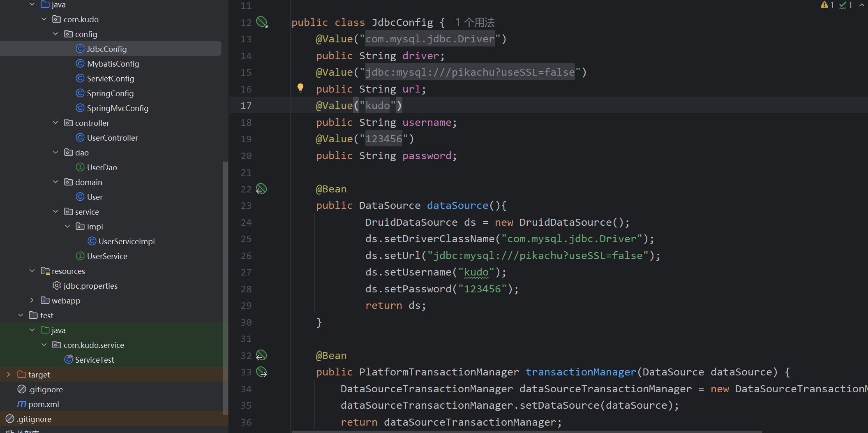Collapse the resources folder chevron

coord(32,271)
